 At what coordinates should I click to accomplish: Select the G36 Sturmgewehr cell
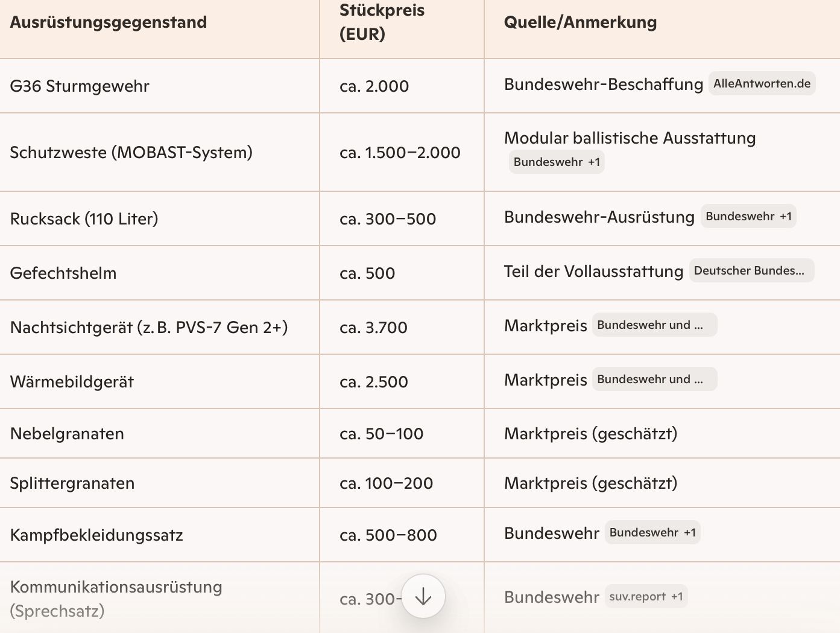(80, 86)
